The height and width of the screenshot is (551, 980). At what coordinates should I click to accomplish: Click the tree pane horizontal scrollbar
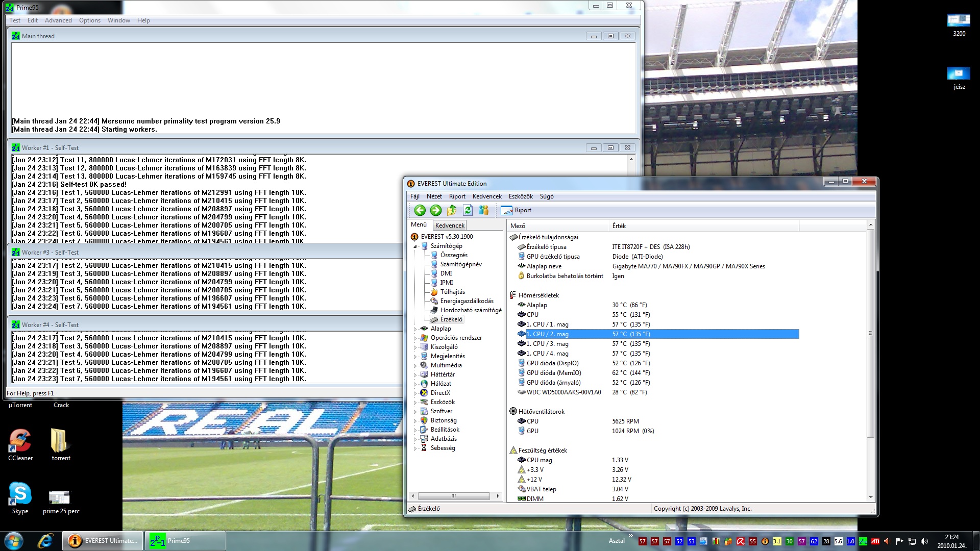click(453, 496)
